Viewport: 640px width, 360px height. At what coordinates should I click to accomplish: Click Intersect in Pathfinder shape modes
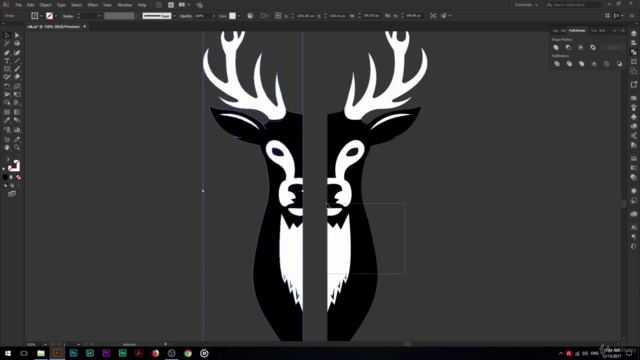coord(580,47)
